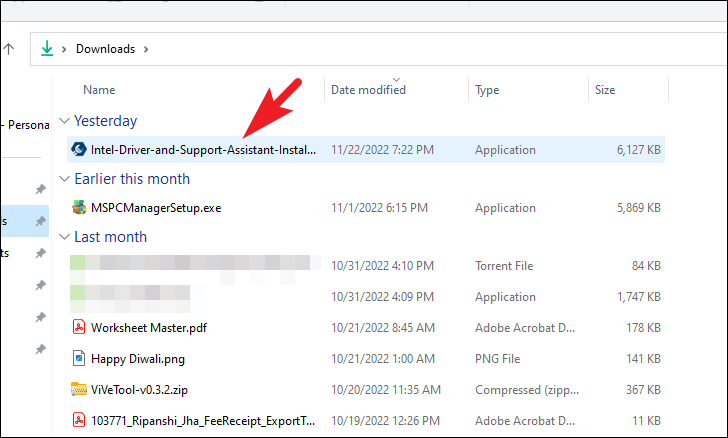728x438 pixels.
Task: Click the 11 KB size cell
Action: click(646, 421)
